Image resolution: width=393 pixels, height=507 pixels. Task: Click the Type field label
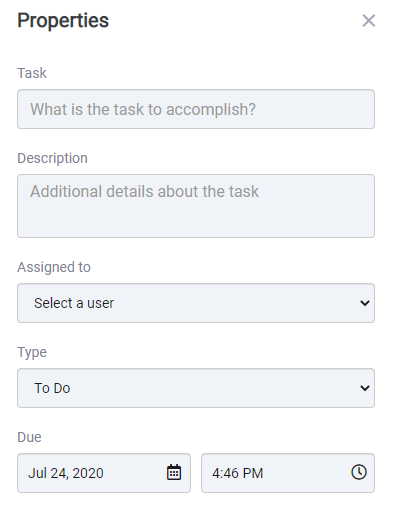tap(32, 352)
